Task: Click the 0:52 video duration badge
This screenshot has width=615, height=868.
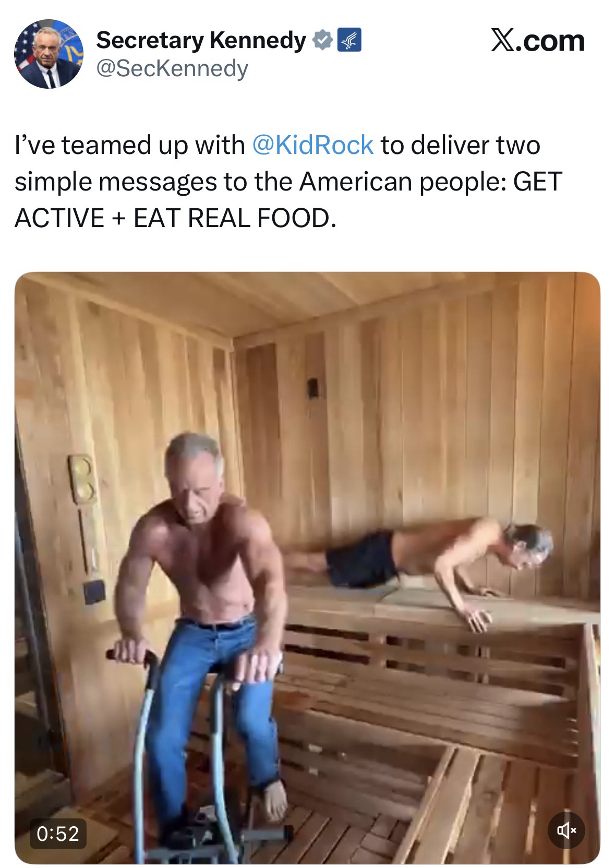Action: 58,833
